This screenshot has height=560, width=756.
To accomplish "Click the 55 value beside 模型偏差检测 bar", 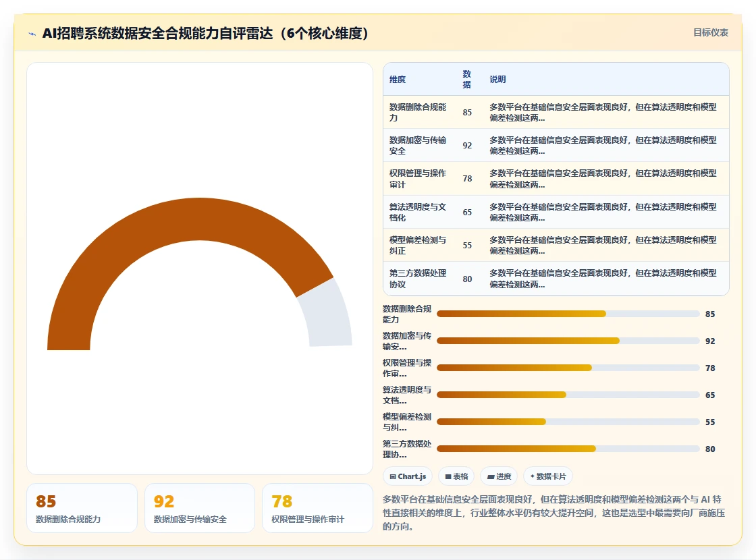I will (710, 422).
